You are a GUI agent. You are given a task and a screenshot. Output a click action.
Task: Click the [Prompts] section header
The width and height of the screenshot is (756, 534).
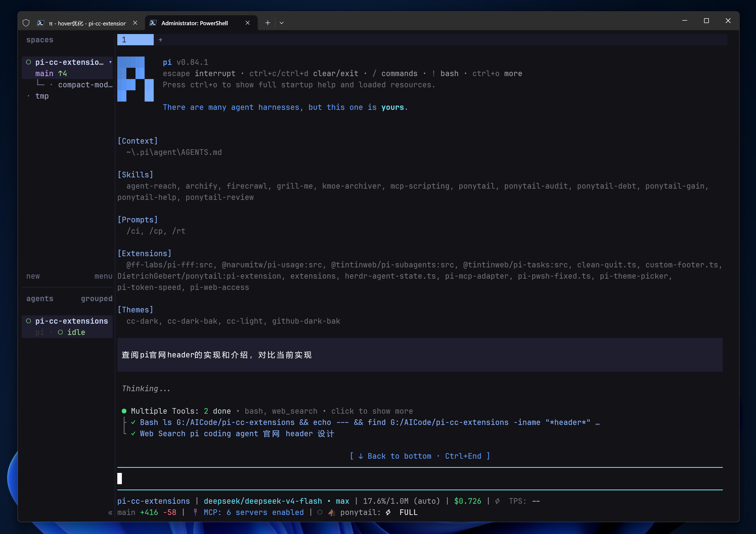[x=138, y=220]
